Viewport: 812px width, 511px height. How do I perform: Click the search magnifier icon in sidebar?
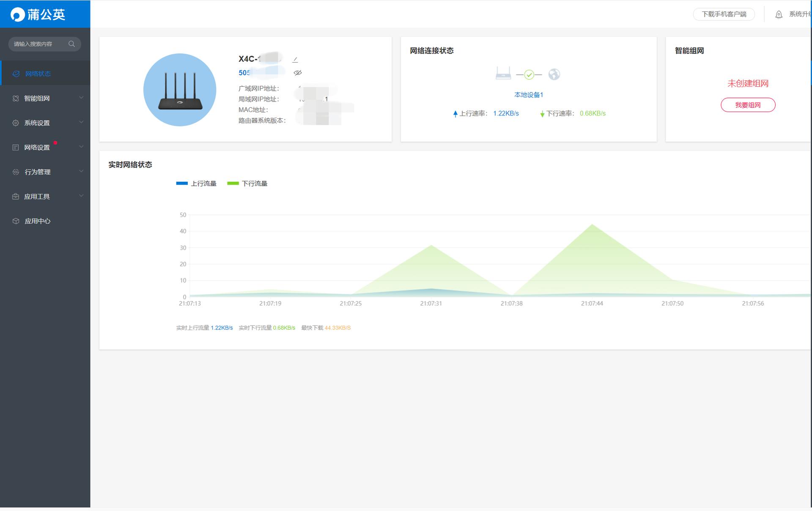tap(71, 44)
